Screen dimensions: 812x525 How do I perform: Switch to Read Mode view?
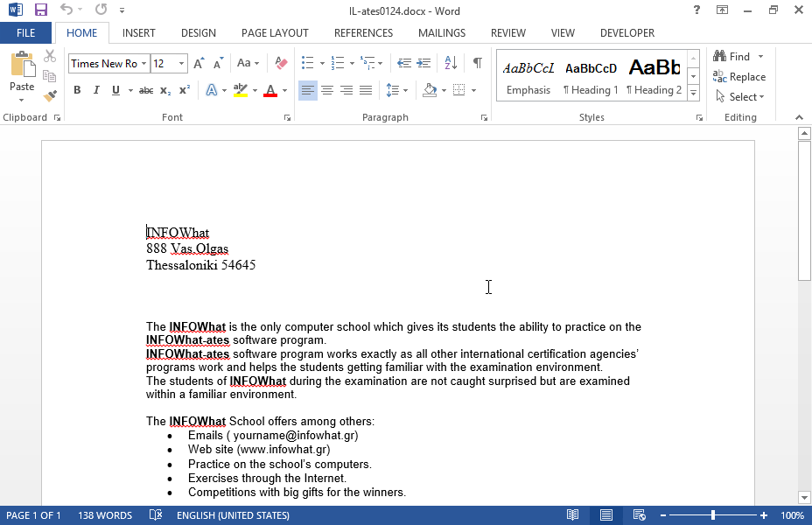pos(573,515)
